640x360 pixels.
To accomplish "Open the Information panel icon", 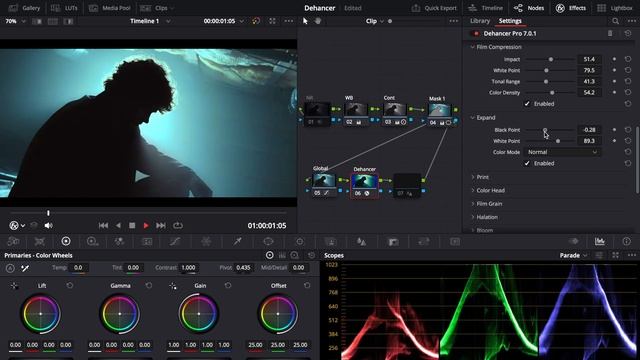I will [627, 241].
